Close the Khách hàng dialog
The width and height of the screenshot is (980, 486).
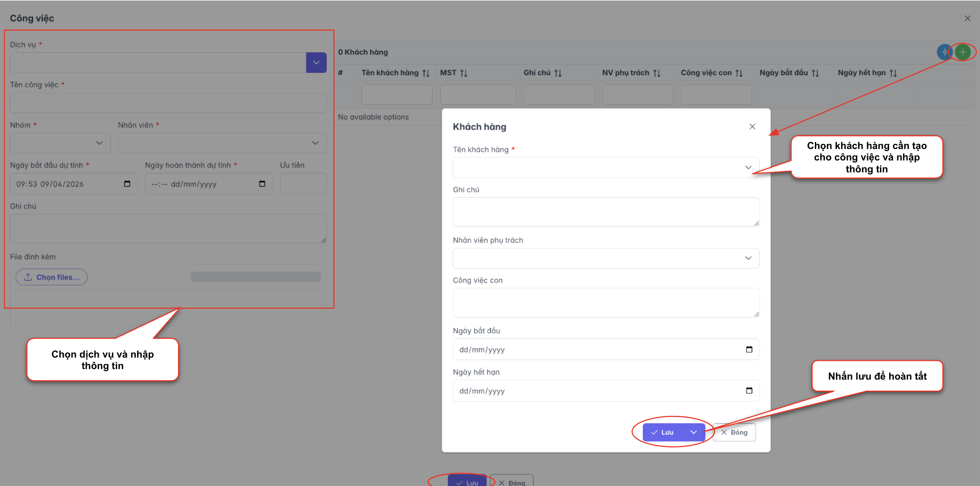[752, 127]
